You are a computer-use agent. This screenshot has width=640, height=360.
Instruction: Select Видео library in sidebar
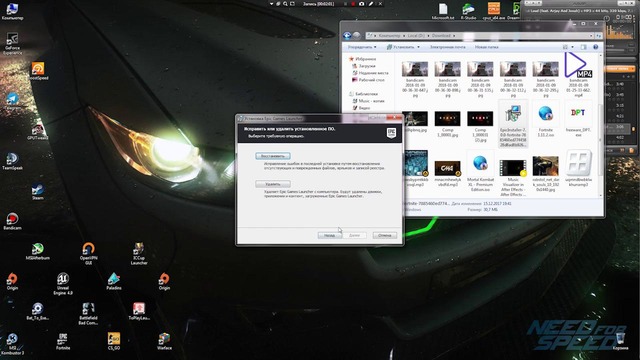(x=361, y=108)
